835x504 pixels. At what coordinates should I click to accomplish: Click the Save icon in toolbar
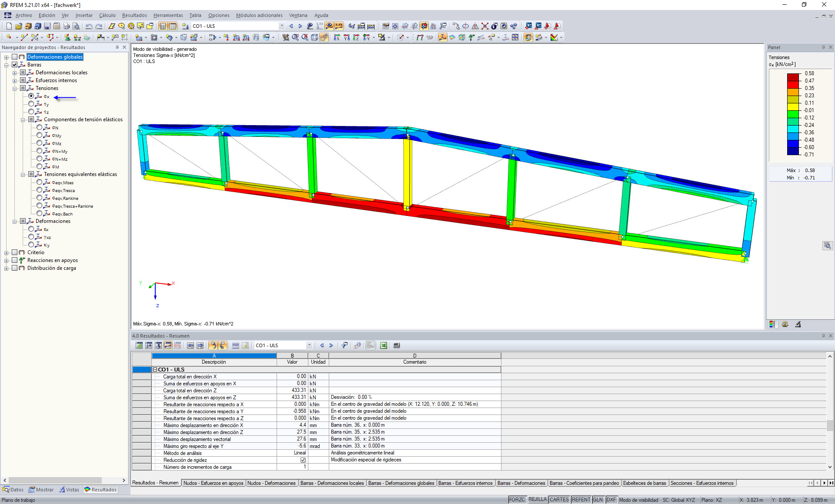point(47,26)
